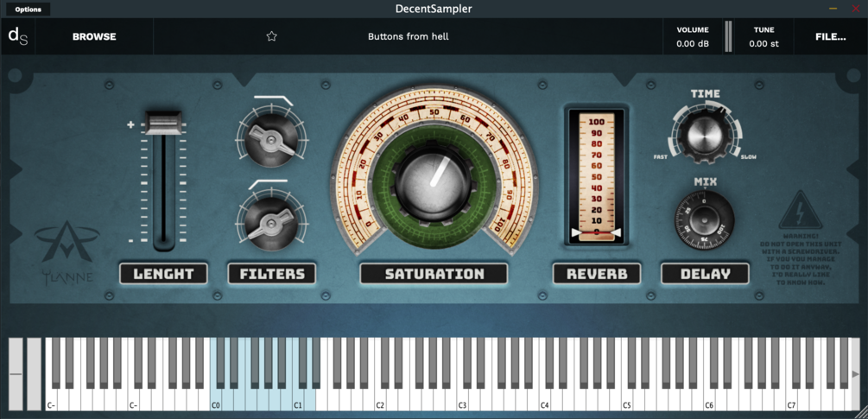The height and width of the screenshot is (419, 868).
Task: Click the preset name Buttons from hell
Action: tap(408, 36)
